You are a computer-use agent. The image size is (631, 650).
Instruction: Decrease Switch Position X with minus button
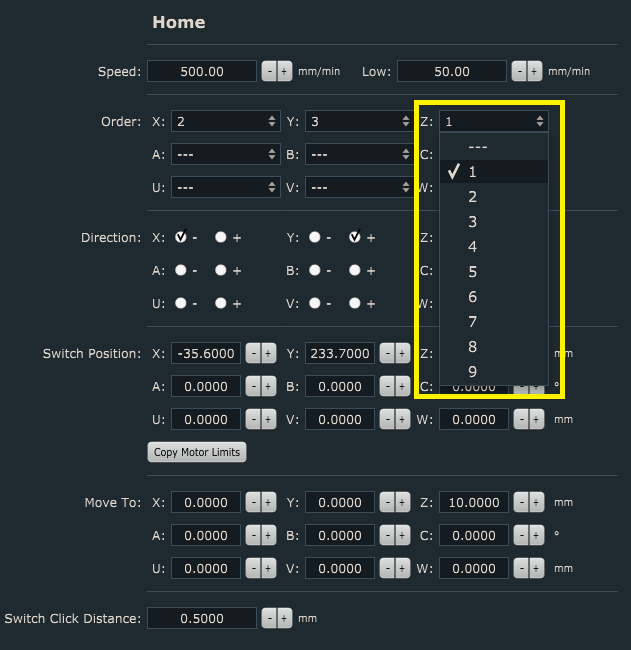254,353
